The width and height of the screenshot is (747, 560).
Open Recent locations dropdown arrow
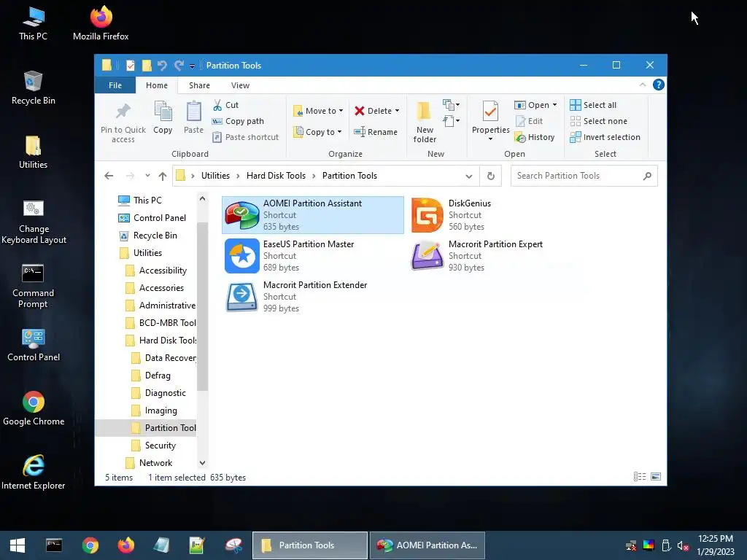(147, 176)
